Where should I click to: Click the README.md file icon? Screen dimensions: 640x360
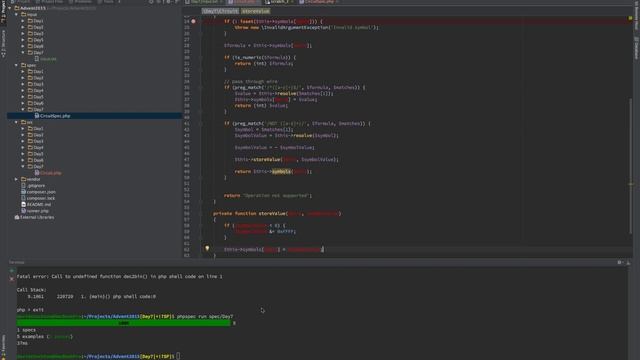coord(23,204)
